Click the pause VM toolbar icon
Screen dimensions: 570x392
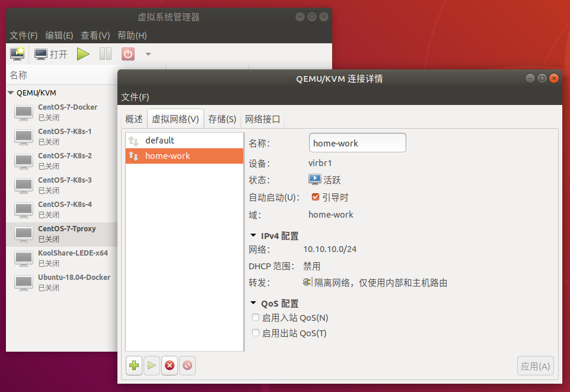[x=106, y=54]
